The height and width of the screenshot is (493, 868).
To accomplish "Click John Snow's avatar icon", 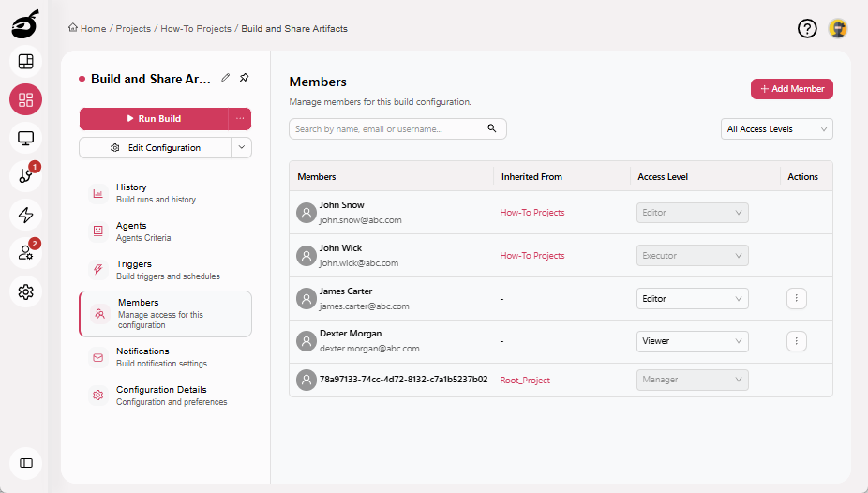I will [x=307, y=213].
